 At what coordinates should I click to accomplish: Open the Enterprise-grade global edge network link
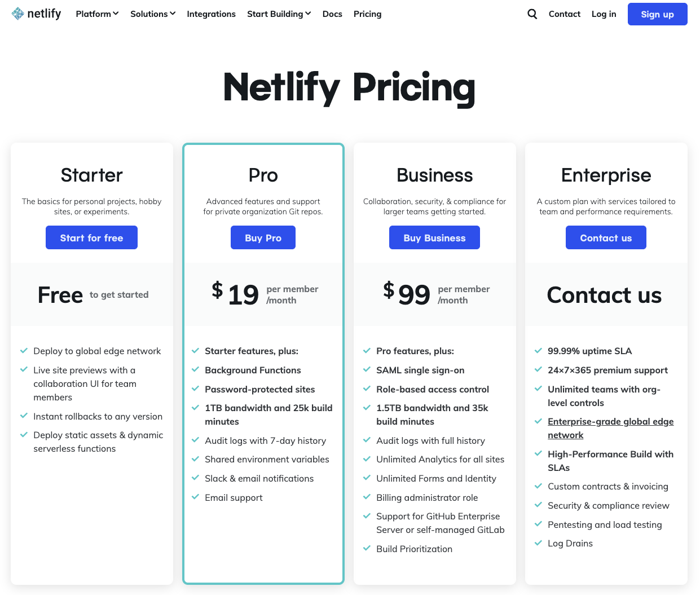coord(610,428)
